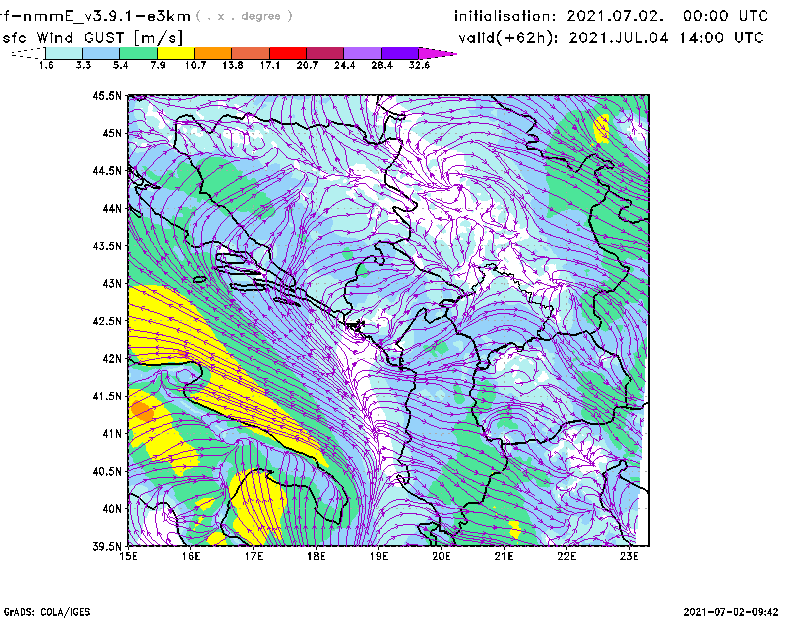Click the latitude label "40N"
Viewport: 800px width, 618px height.
112,509
